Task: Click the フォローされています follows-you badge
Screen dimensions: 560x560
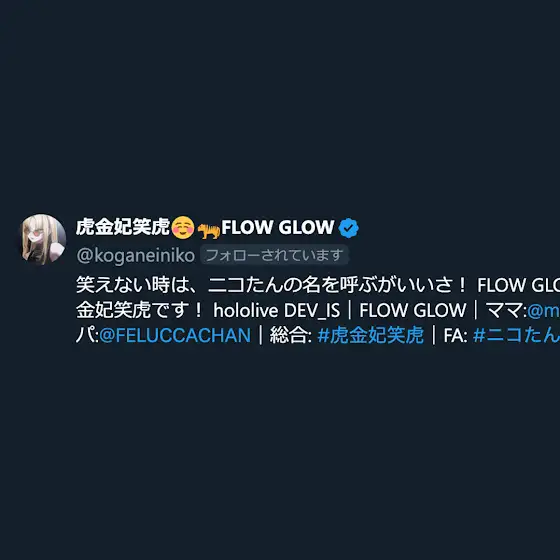Action: [274, 255]
